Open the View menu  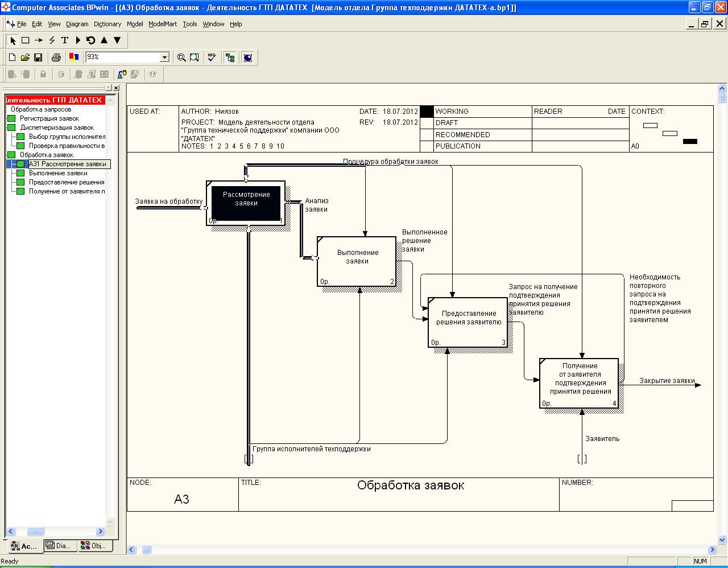point(54,24)
